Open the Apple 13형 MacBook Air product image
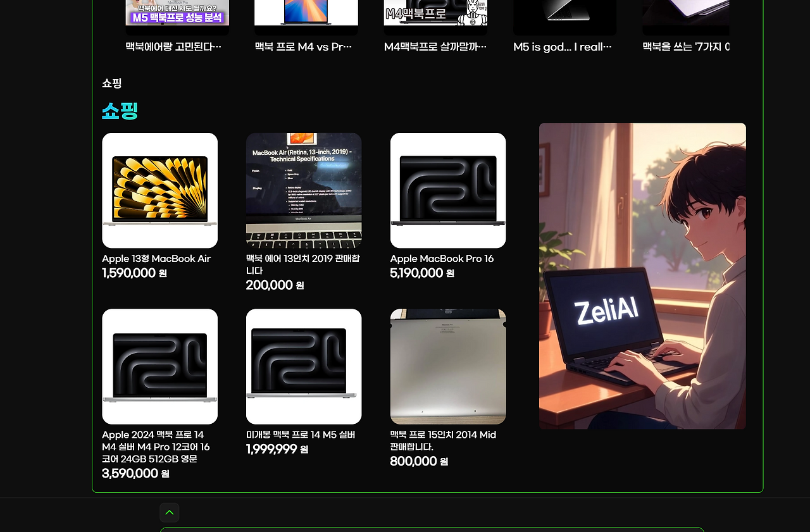This screenshot has width=810, height=532. [160, 190]
